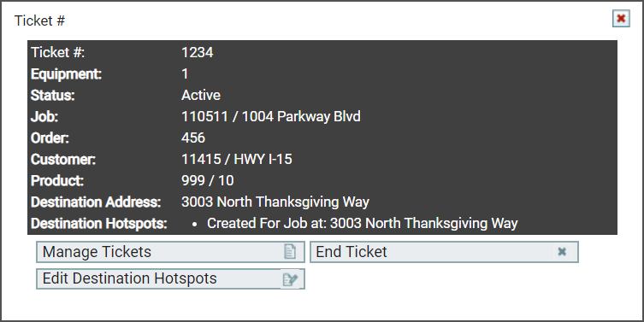Viewport: 644px width, 322px height.
Task: Click the Ticket # dialog title
Action: pos(40,20)
